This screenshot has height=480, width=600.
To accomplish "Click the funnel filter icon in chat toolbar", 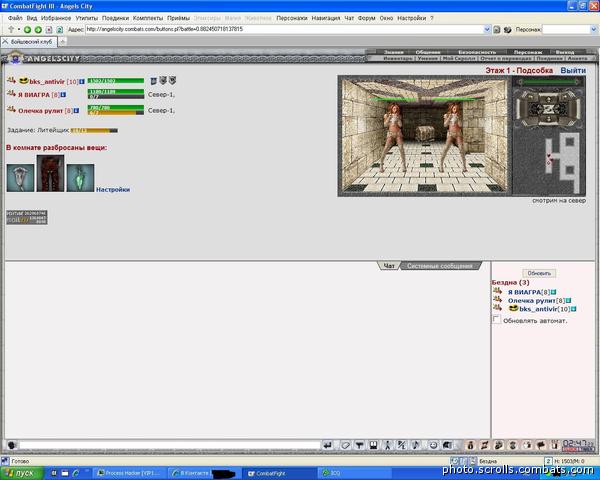I will 359,445.
